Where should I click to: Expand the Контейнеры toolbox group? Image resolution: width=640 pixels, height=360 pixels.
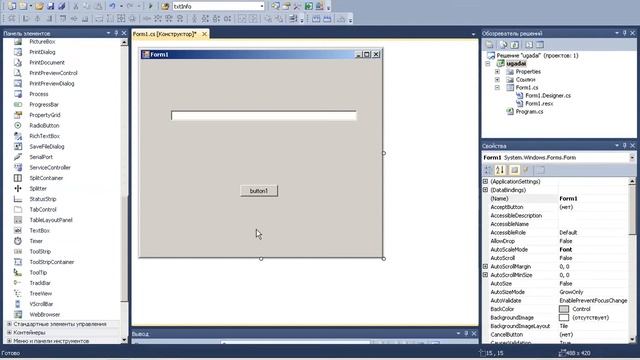click(9, 333)
